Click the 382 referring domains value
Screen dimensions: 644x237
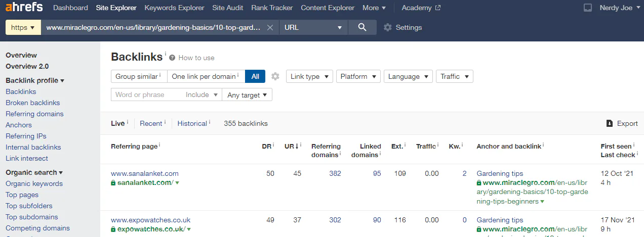[x=335, y=173]
